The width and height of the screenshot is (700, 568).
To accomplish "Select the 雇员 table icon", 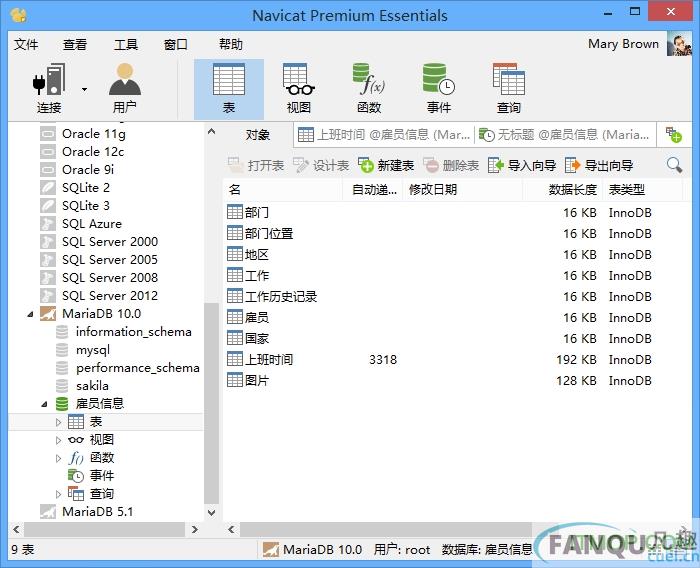I will (235, 317).
